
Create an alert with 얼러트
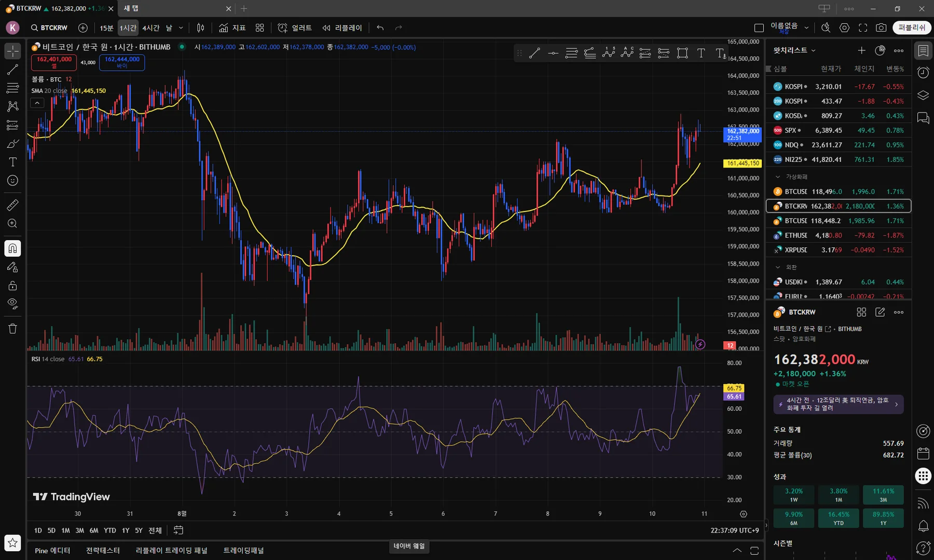[x=295, y=28]
